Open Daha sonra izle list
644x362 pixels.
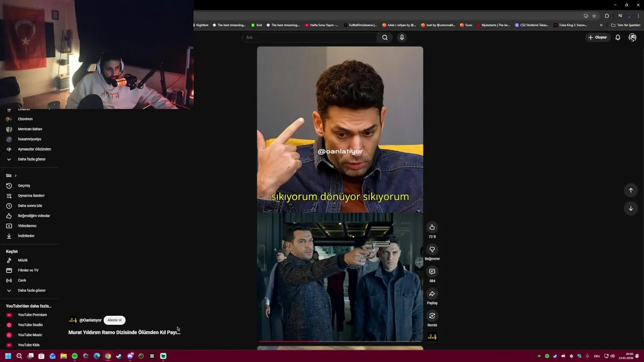point(29,206)
